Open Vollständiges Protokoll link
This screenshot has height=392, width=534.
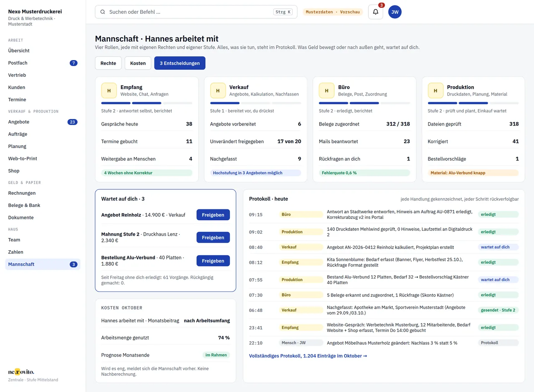(x=308, y=356)
